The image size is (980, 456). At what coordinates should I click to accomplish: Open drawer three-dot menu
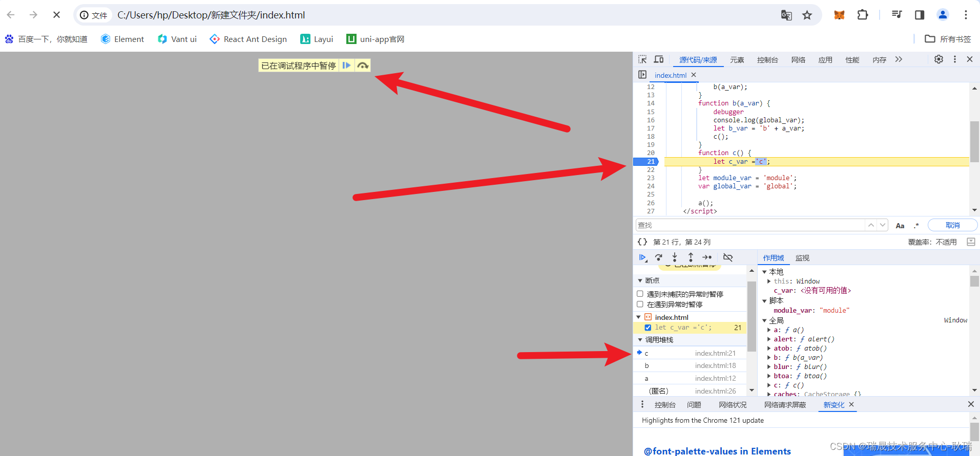(x=642, y=404)
